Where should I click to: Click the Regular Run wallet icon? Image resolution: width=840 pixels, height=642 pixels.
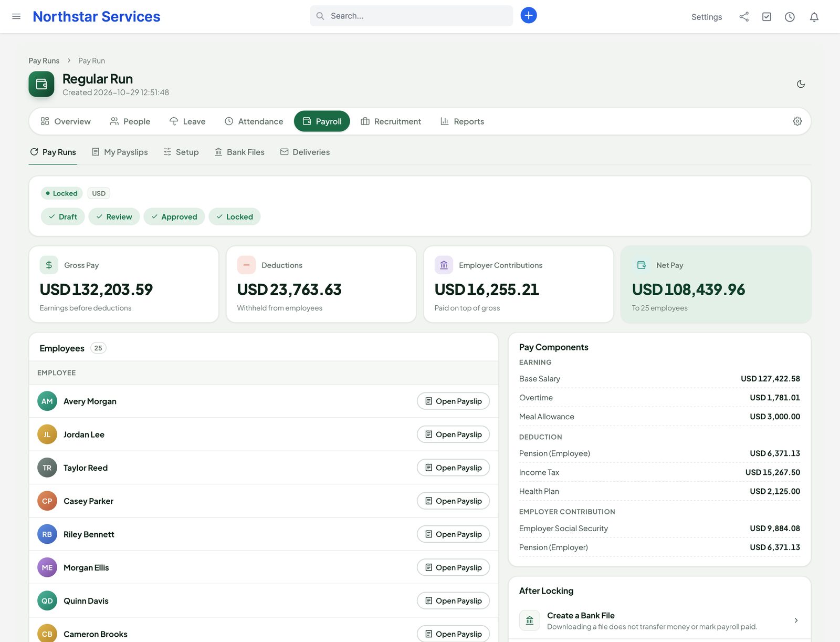click(x=41, y=84)
